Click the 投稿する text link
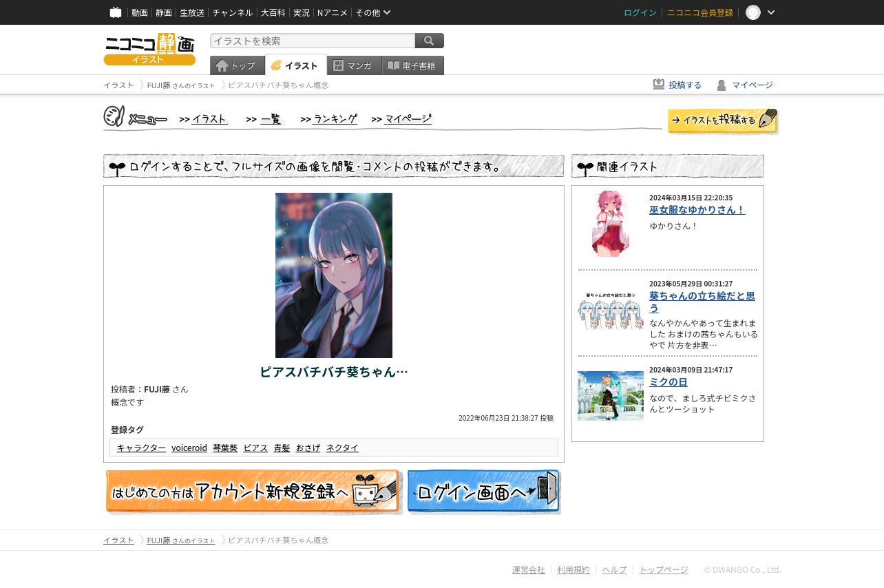884x588 pixels. [685, 85]
